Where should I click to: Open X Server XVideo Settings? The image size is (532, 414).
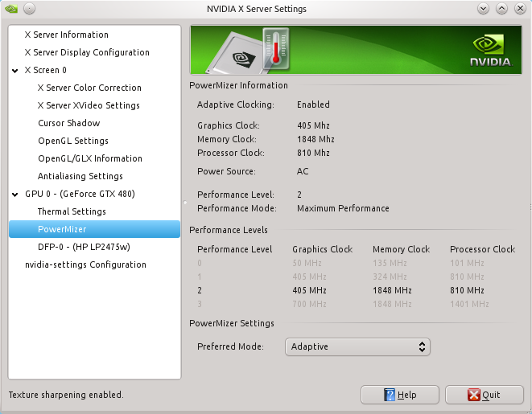click(x=89, y=105)
